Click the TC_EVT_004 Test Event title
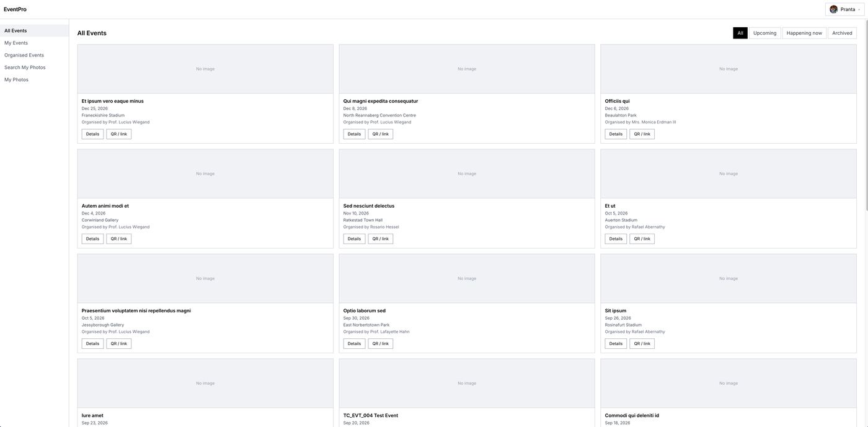This screenshot has width=868, height=427. [371, 415]
